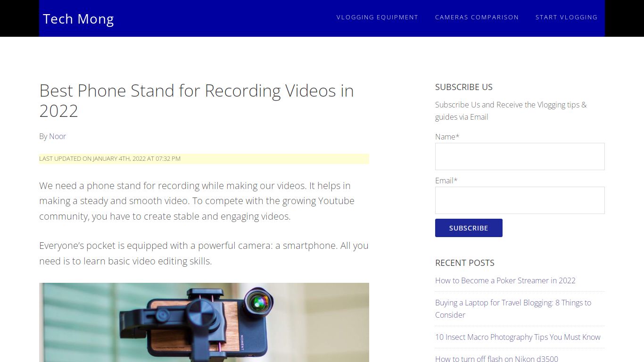
Task: Click the paragraph starting 'Everyone's pocket is equipped'
Action: pos(204,253)
